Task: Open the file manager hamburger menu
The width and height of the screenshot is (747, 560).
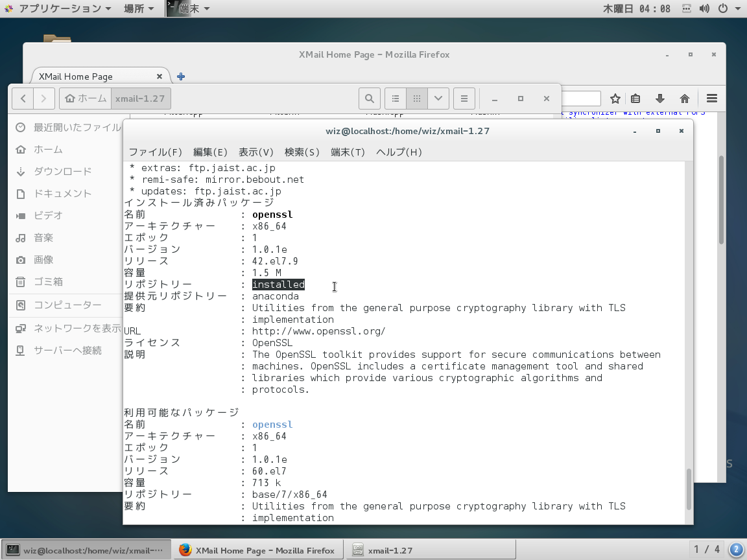Action: (x=464, y=99)
